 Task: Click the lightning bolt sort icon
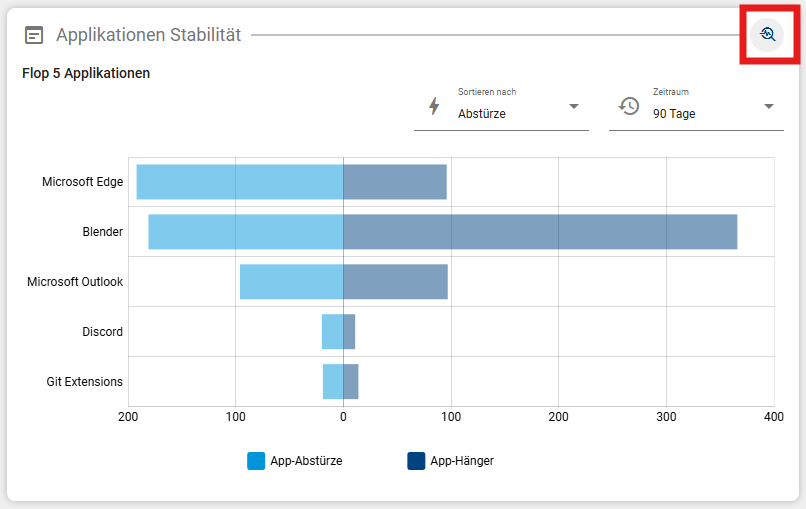click(434, 106)
